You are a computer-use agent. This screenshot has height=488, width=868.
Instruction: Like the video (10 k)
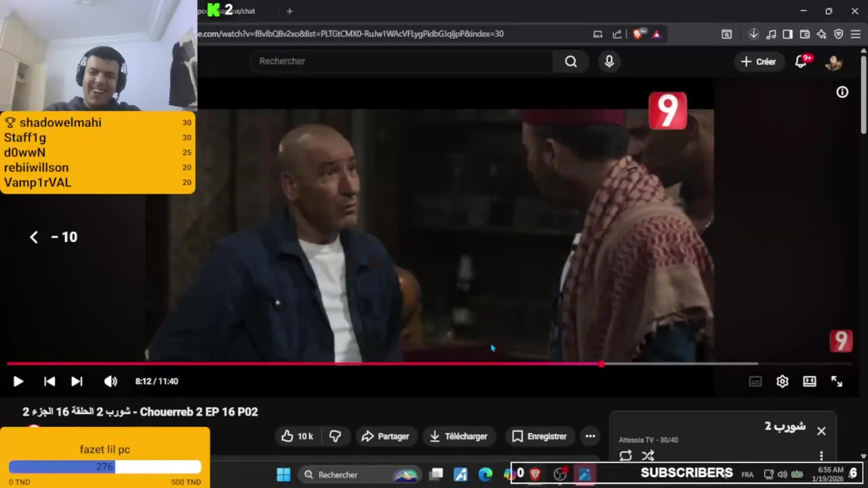pyautogui.click(x=297, y=436)
